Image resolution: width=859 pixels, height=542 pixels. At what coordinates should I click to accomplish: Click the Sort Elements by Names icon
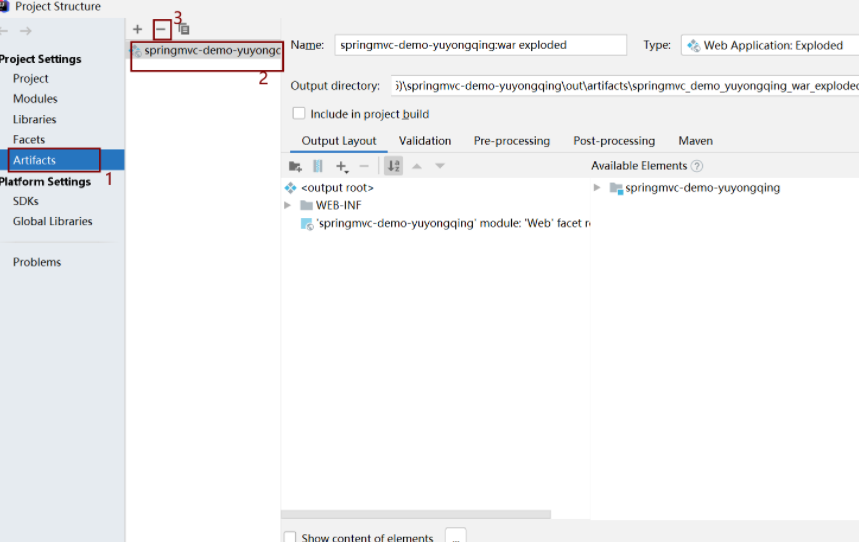pyautogui.click(x=393, y=166)
